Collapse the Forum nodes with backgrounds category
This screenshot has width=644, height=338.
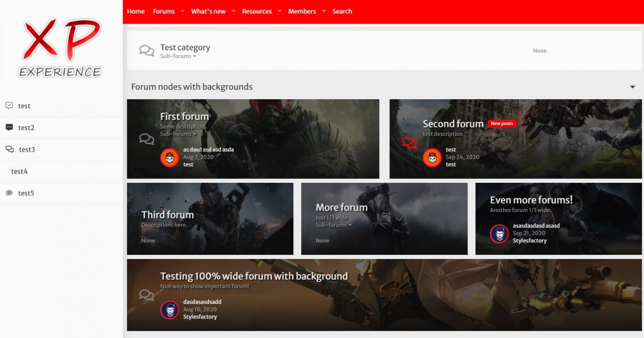point(632,87)
